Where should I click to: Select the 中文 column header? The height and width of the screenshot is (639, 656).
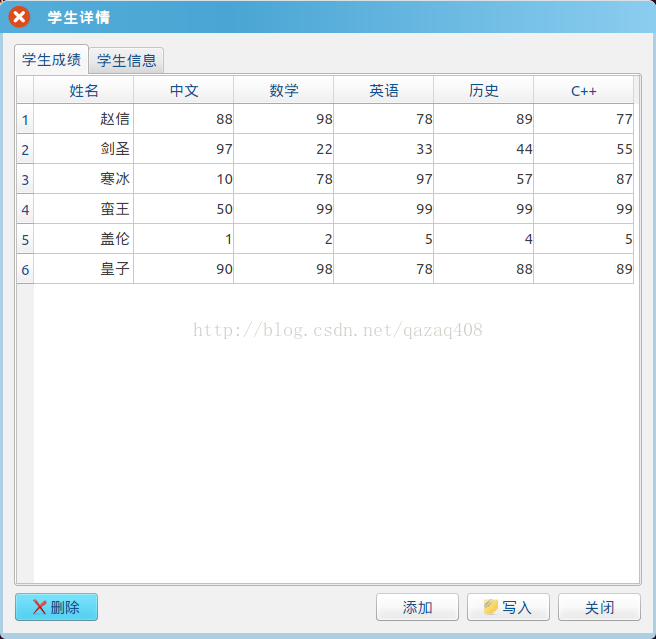click(184, 90)
